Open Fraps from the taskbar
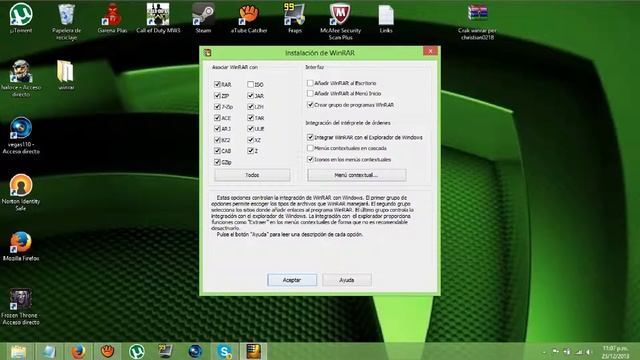Viewport: 640px width, 360px height. [166, 351]
